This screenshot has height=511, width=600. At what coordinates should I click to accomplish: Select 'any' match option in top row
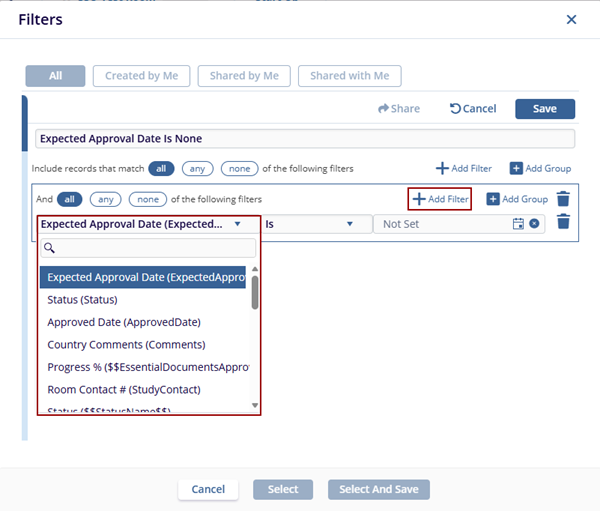point(198,169)
